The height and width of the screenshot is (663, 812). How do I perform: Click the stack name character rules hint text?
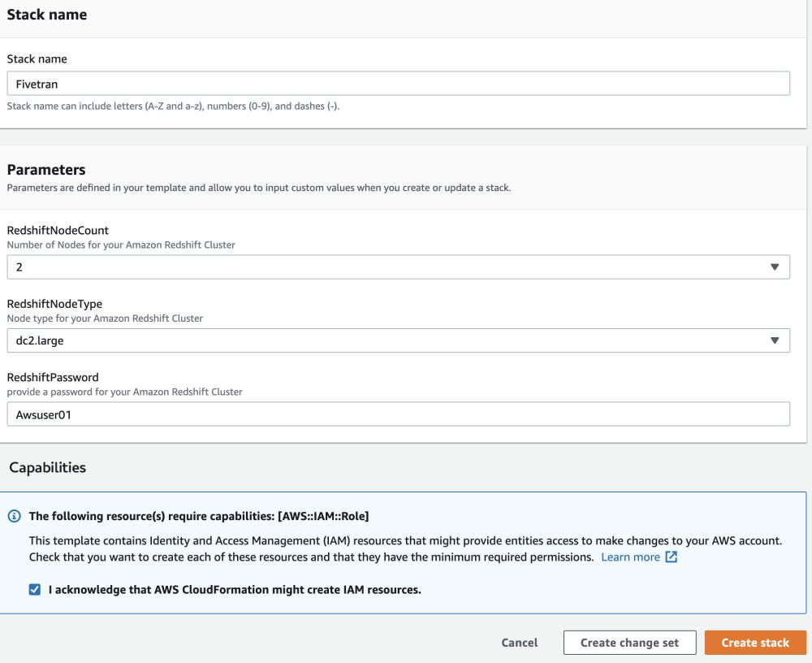173,106
